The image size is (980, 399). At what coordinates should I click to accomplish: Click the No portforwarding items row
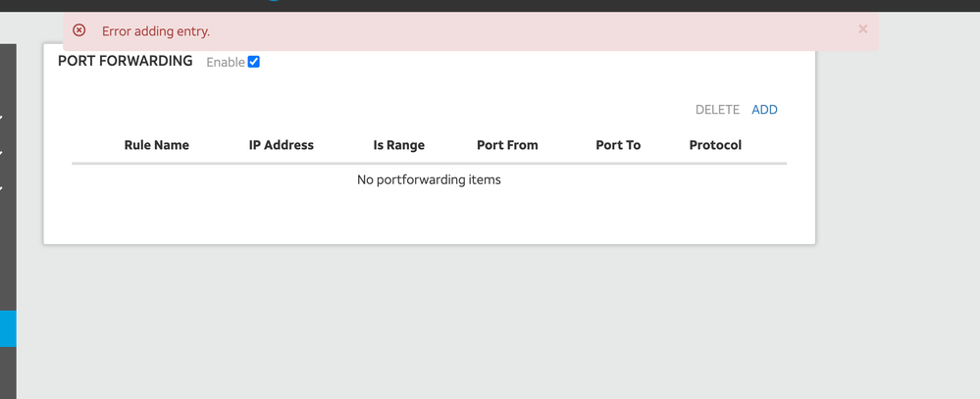pyautogui.click(x=429, y=179)
